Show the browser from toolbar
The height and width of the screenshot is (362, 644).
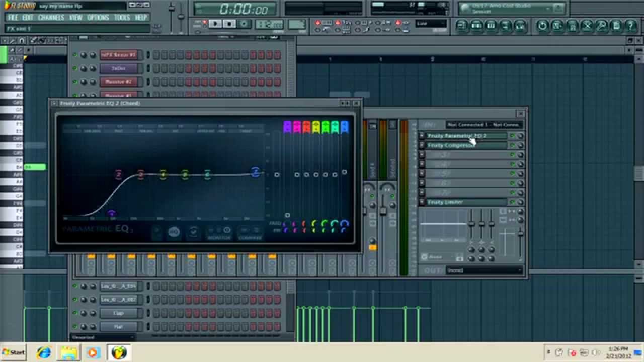(x=506, y=26)
